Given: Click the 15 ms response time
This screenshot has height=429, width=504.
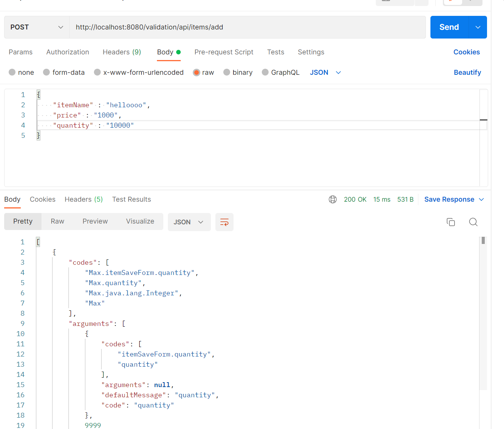Looking at the screenshot, I should click(382, 199).
